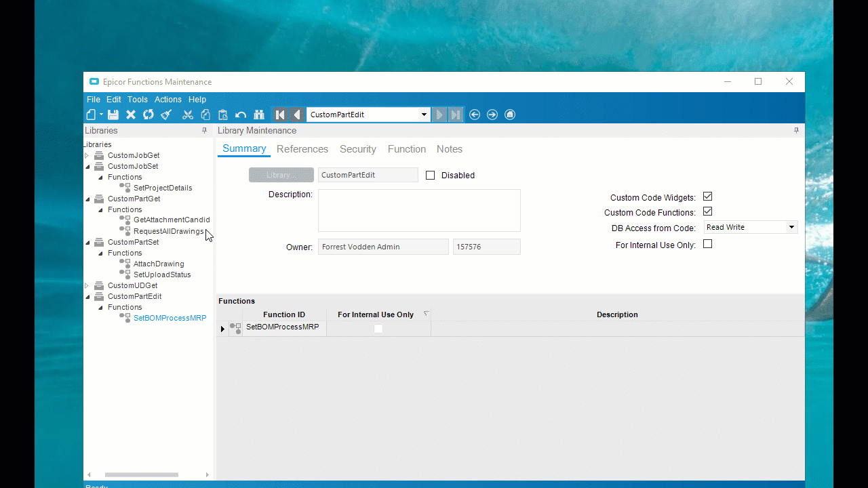868x488 pixels.
Task: Go to the first record icon
Action: click(280, 115)
